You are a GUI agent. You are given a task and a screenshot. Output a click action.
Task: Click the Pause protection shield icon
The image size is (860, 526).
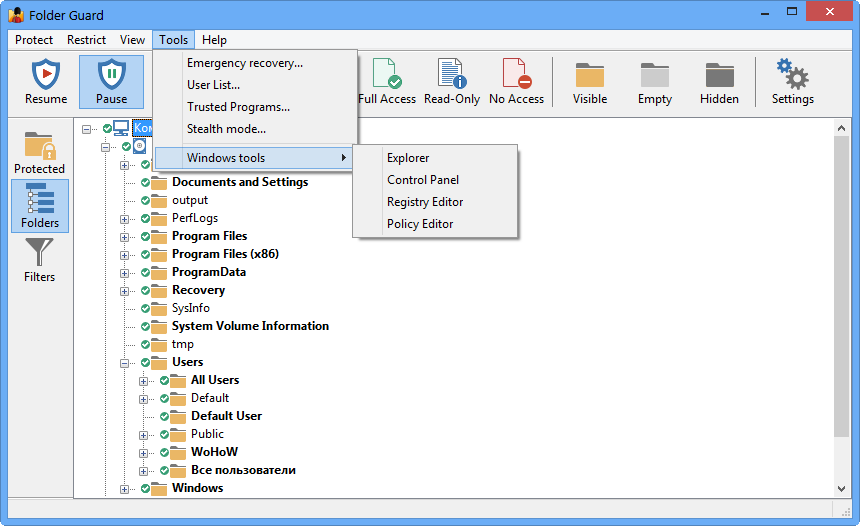(x=111, y=74)
